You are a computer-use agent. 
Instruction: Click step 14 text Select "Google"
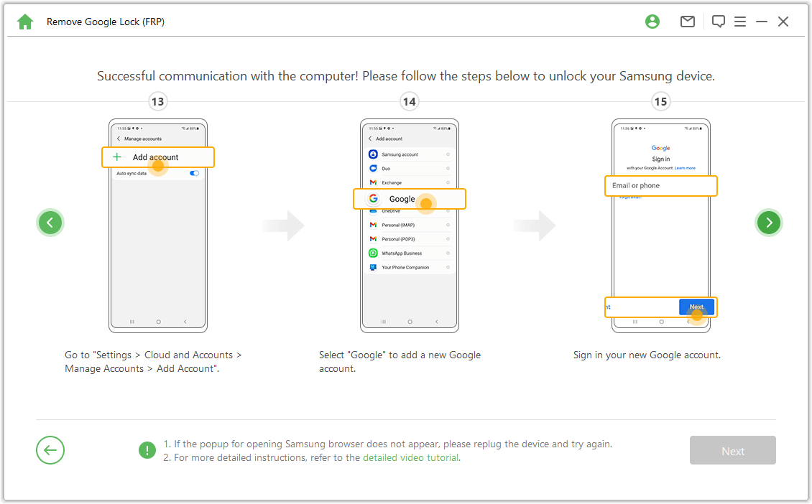(x=400, y=362)
